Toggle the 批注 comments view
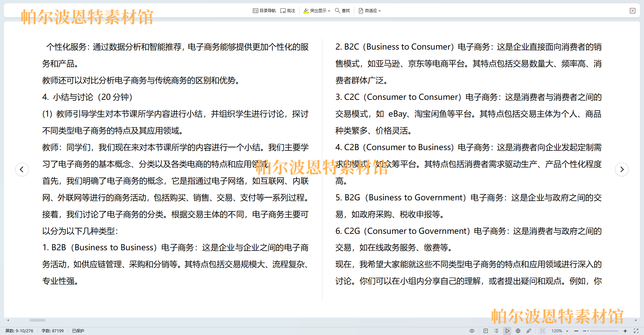 pyautogui.click(x=288, y=11)
